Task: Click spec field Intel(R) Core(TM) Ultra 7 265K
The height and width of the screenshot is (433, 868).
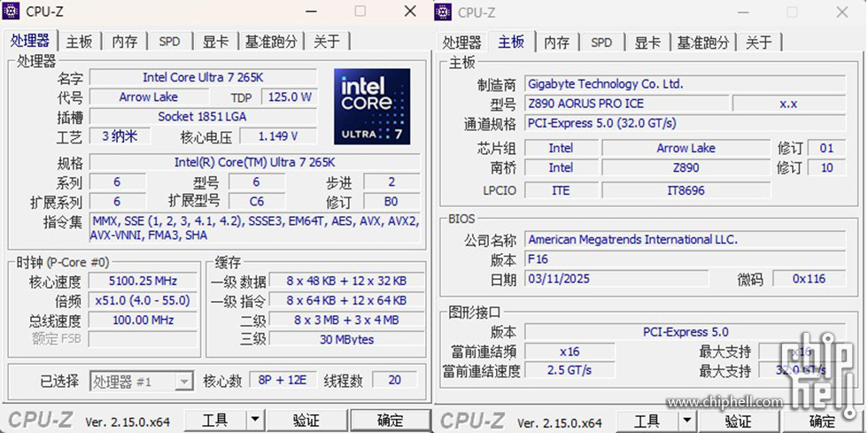Action: pos(255,162)
